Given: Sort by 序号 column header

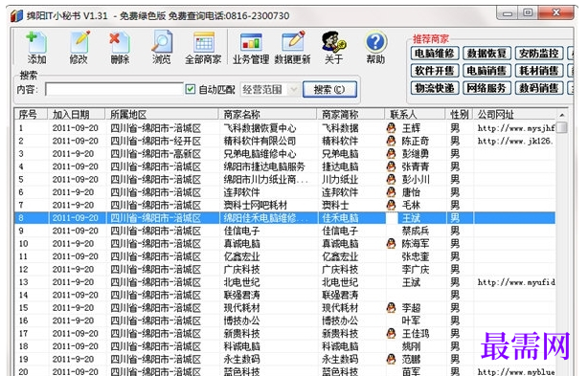Looking at the screenshot, I should tap(32, 114).
